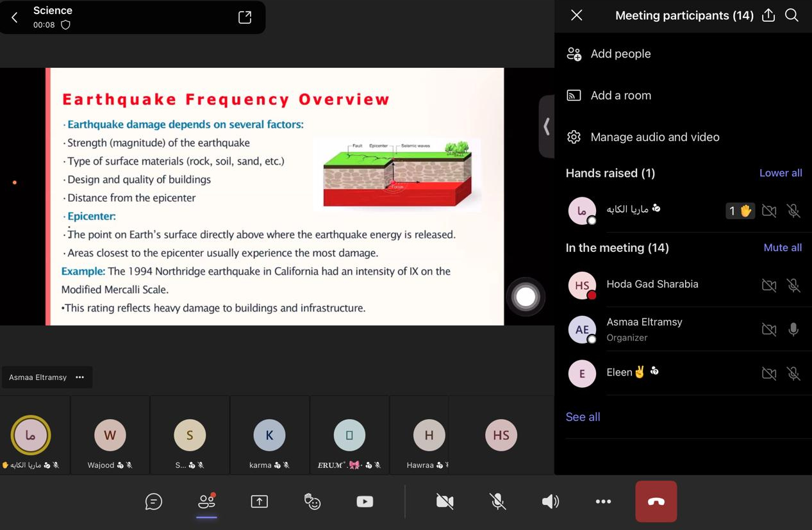Open the speaker volume control

551,502
